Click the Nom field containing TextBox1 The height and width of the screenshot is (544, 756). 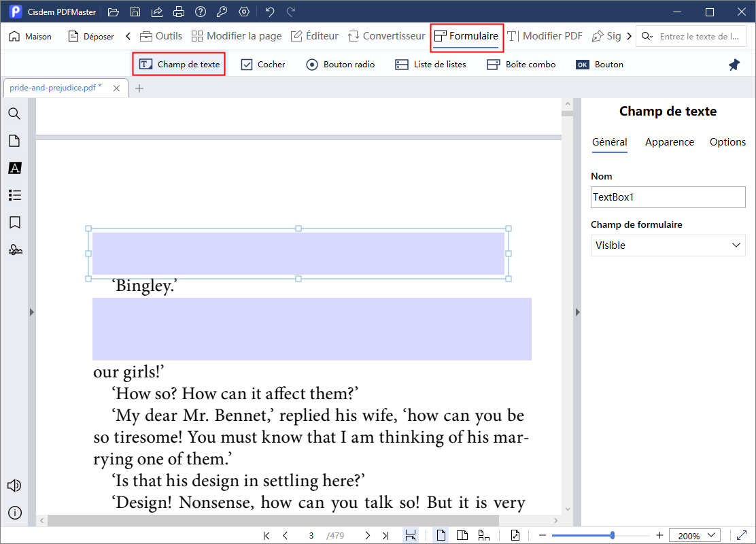point(668,197)
